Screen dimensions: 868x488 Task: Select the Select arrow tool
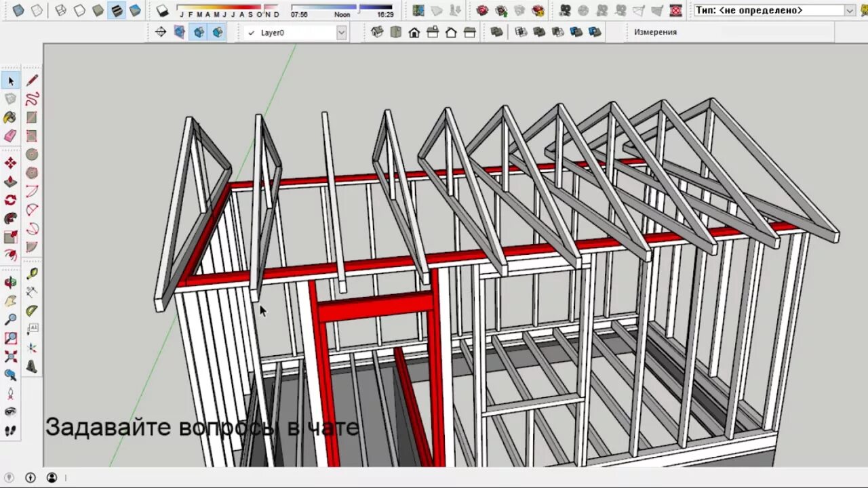tap(11, 81)
